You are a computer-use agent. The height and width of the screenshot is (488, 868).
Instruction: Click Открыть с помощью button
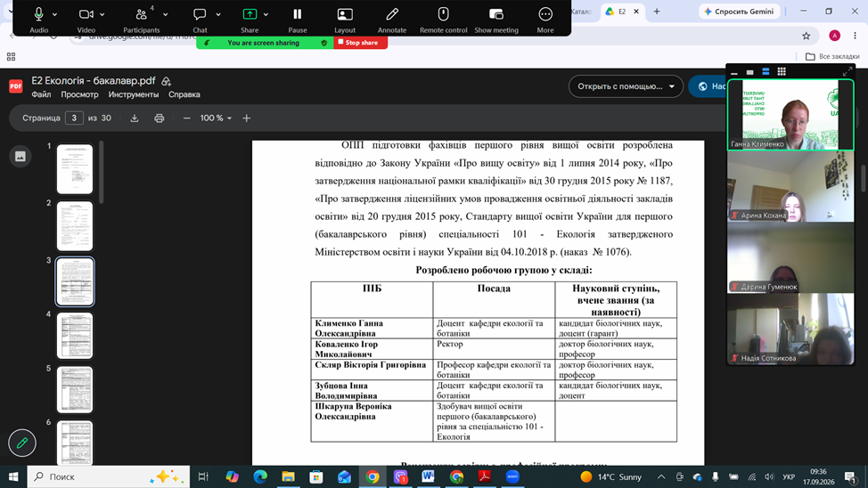tap(626, 86)
